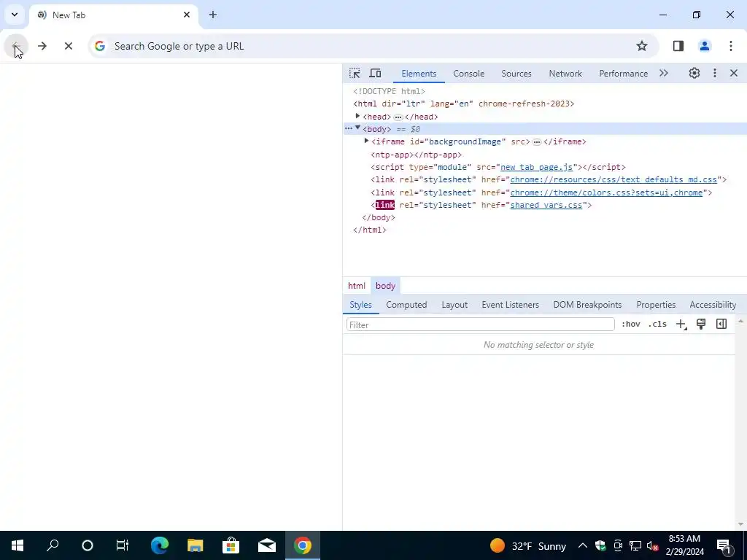Toggle :hov element state panel

pos(631,324)
